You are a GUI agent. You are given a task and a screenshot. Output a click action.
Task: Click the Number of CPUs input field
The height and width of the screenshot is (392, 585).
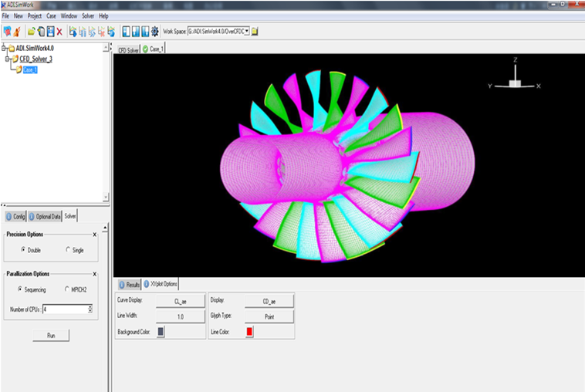(x=65, y=309)
